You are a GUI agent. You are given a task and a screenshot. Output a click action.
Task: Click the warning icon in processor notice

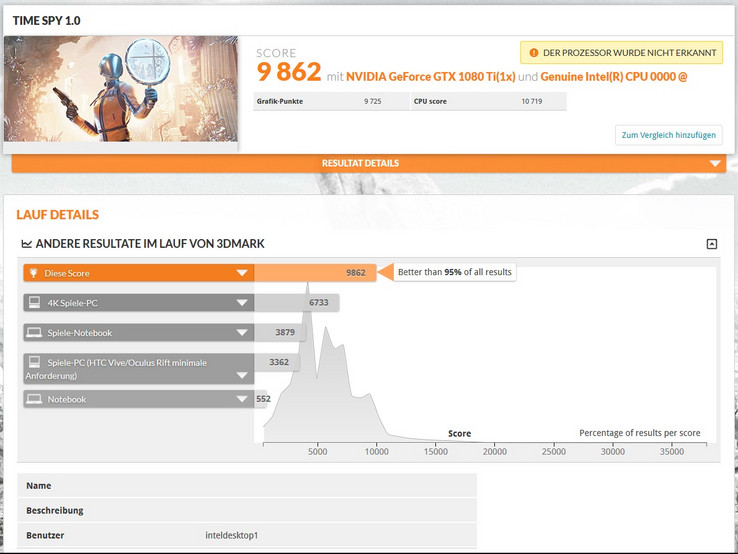533,53
